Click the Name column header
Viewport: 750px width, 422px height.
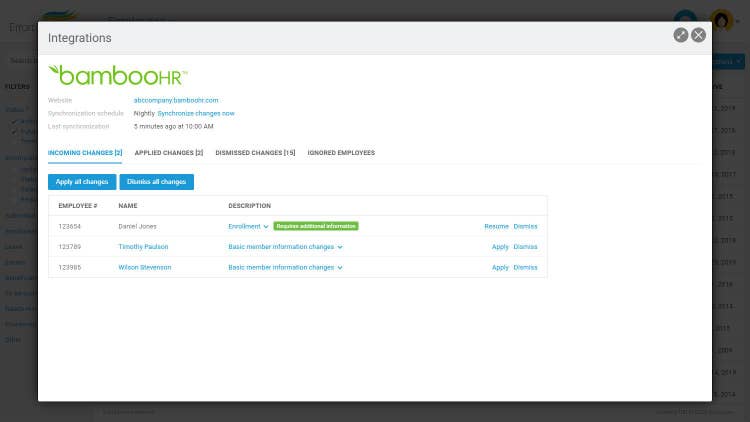pyautogui.click(x=128, y=206)
